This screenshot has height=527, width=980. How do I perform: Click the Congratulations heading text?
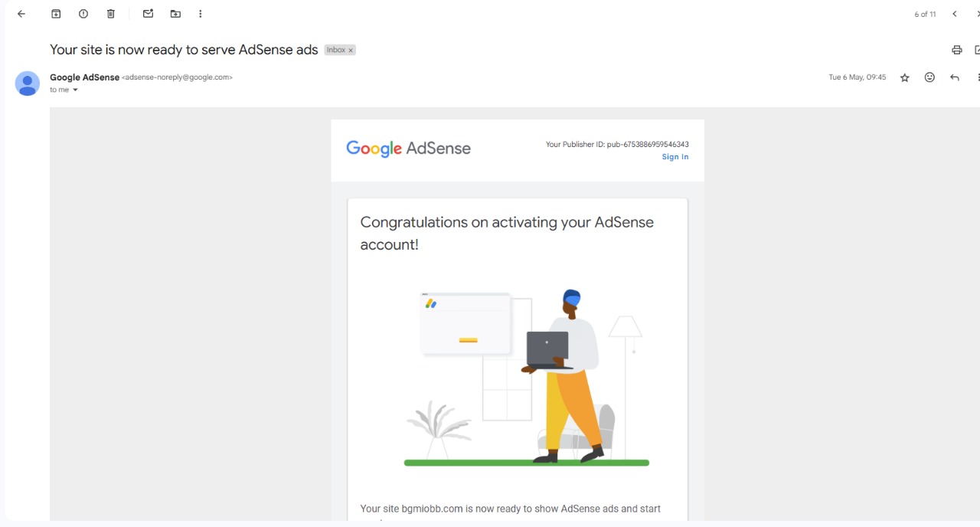(x=507, y=233)
